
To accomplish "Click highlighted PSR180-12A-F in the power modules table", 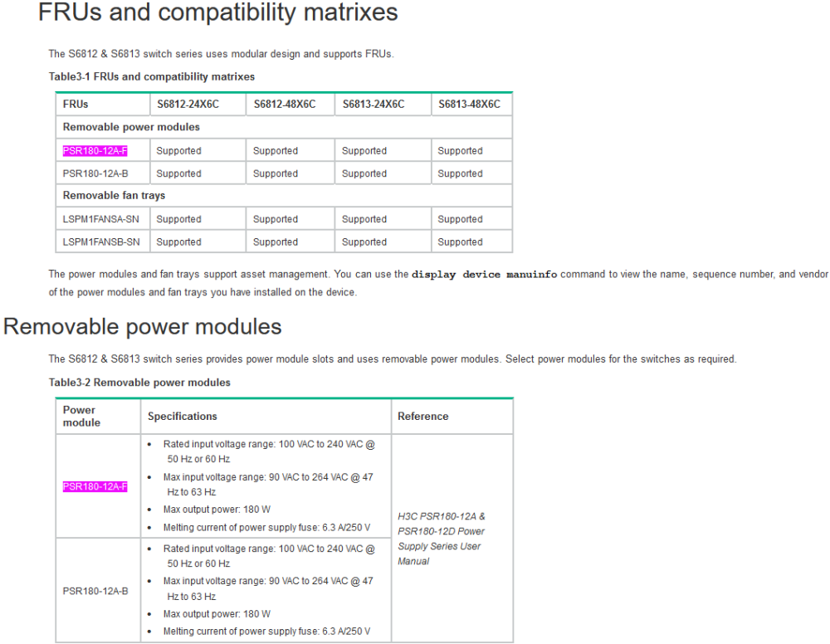I will 95,486.
